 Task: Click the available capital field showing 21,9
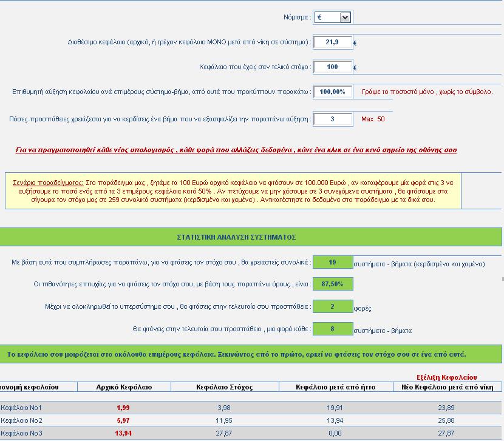tap(333, 42)
